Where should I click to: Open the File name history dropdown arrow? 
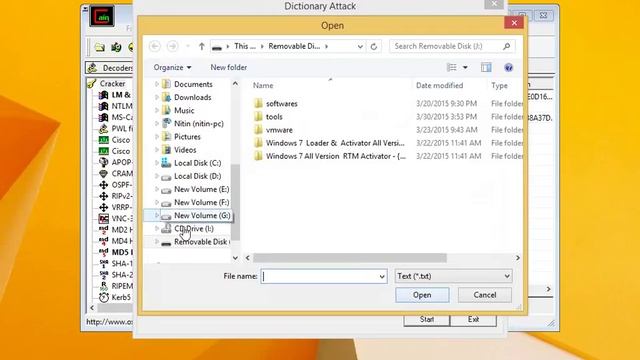coord(382,276)
